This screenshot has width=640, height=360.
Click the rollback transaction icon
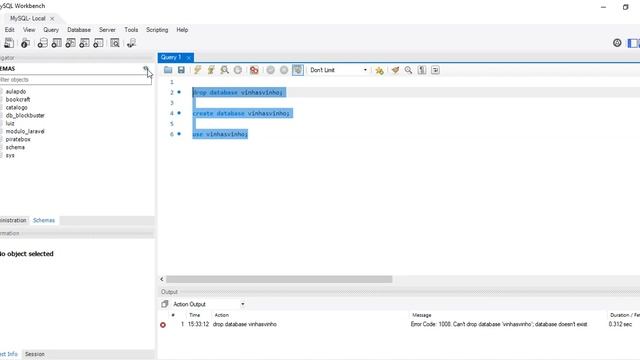pos(284,70)
